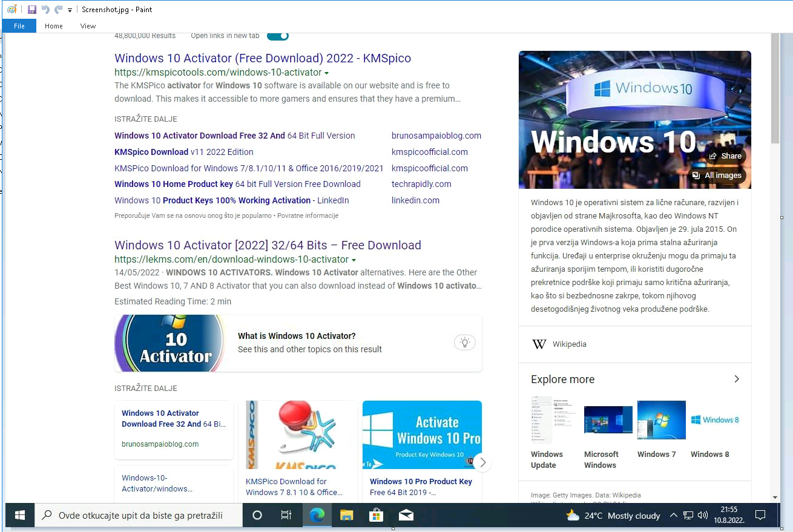The height and width of the screenshot is (532, 793).
Task: Click Estimated Reading Time: 2 min text
Action: (x=173, y=301)
